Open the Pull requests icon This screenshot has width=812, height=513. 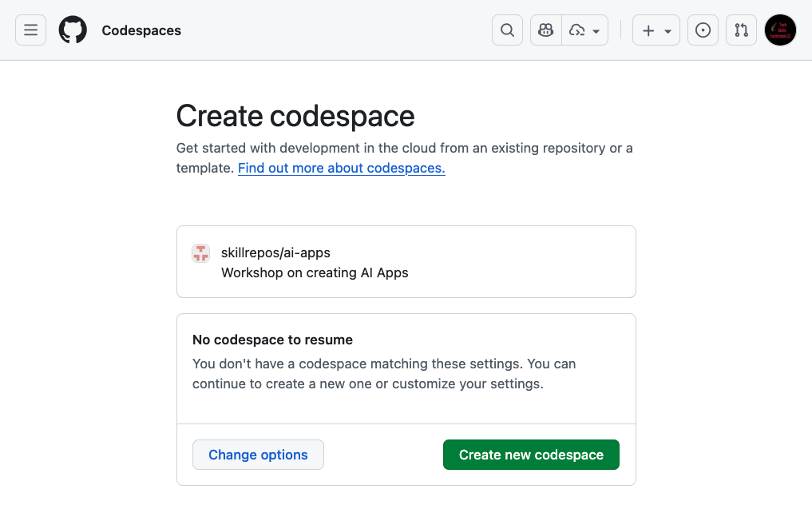coord(742,30)
